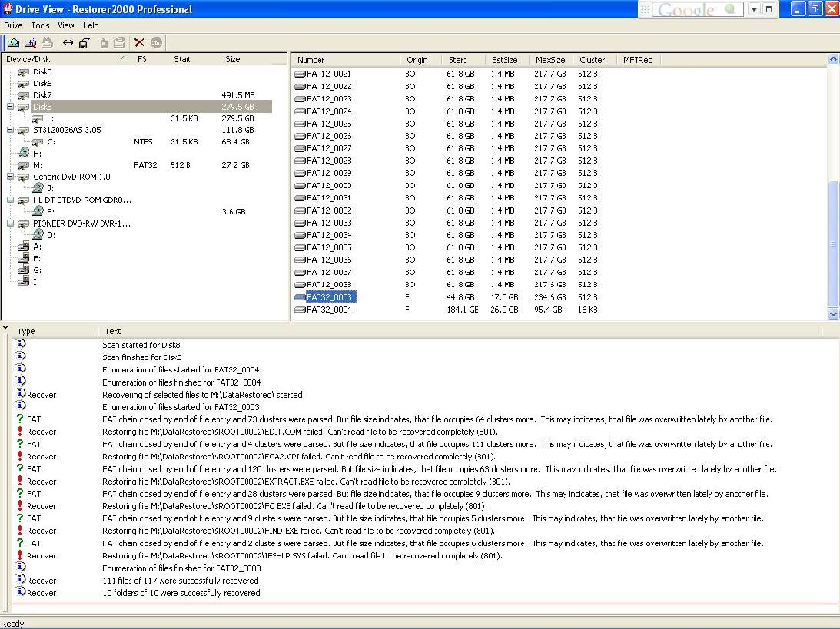Click the green question icon for the 73 clusters entry

(x=20, y=419)
